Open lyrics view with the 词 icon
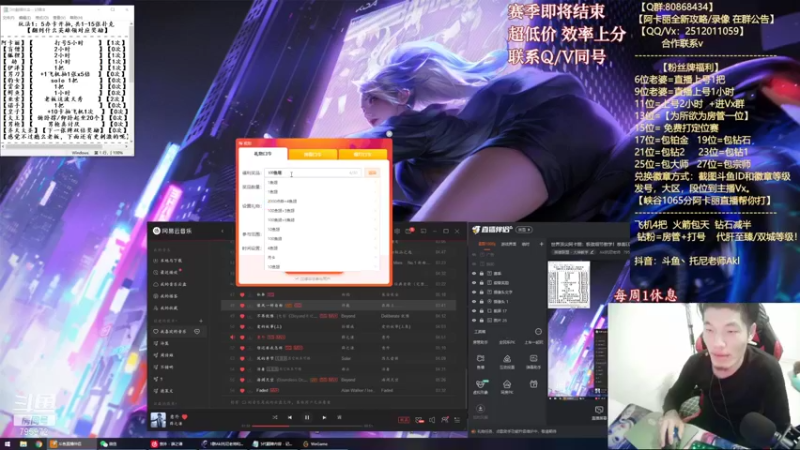800x450 pixels. [x=339, y=417]
